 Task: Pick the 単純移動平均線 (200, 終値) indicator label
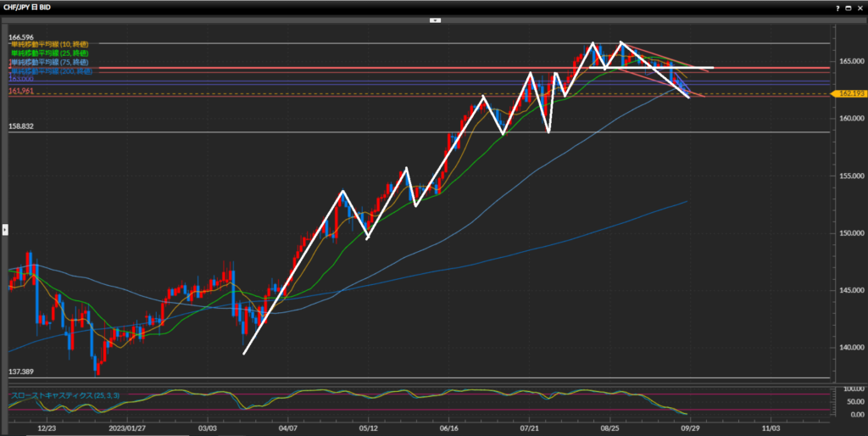click(49, 72)
